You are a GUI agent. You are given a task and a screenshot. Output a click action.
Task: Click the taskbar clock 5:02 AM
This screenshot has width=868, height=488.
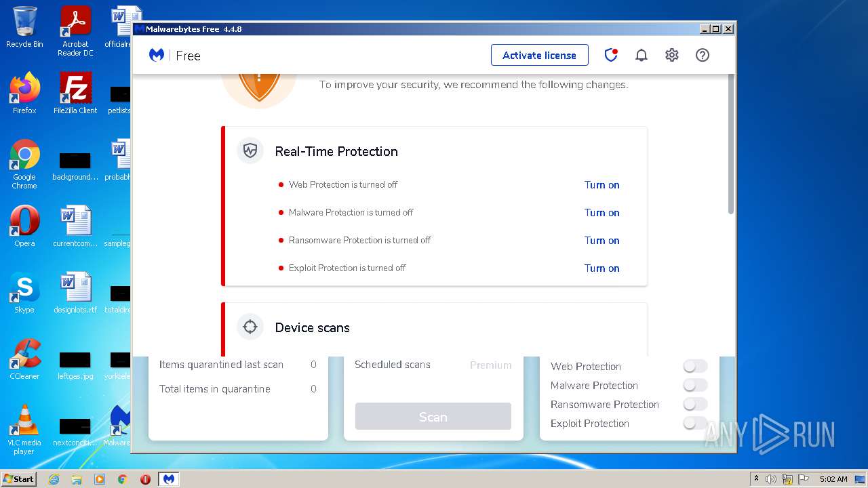pos(833,479)
